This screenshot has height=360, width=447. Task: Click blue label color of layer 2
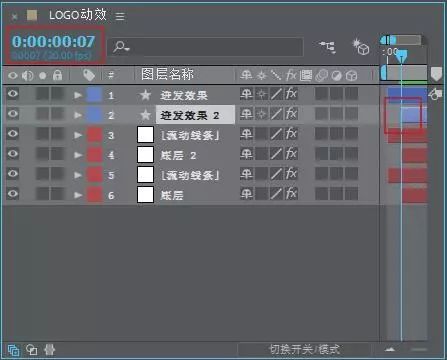(x=94, y=115)
